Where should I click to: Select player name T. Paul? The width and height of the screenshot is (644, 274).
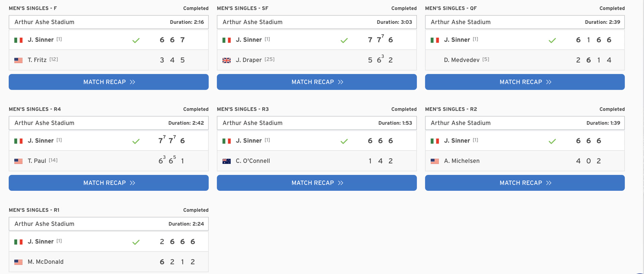(x=37, y=161)
